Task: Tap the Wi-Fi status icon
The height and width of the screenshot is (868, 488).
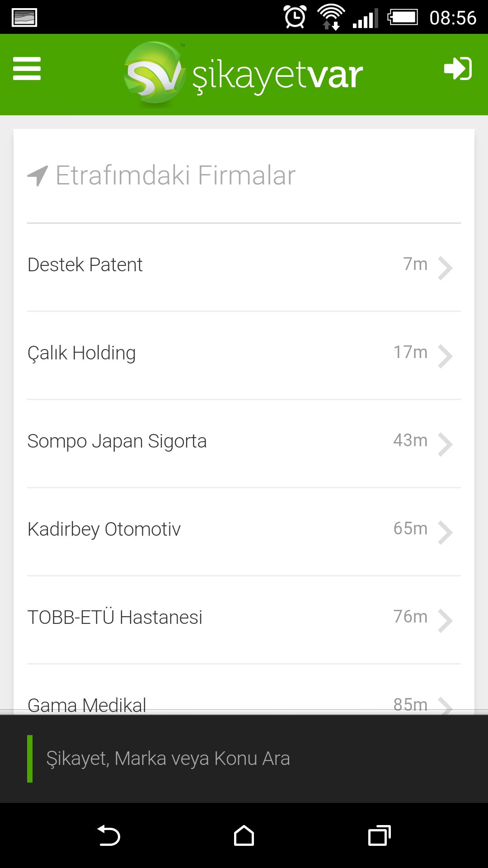Action: pos(331,18)
